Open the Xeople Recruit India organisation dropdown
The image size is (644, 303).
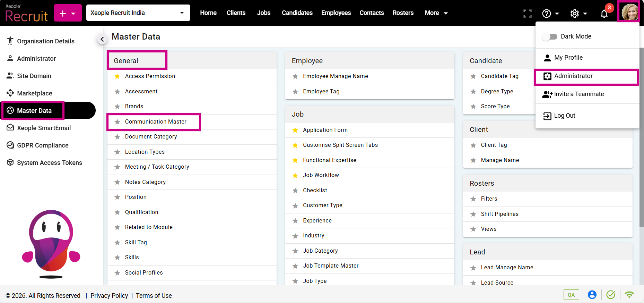[x=138, y=13]
